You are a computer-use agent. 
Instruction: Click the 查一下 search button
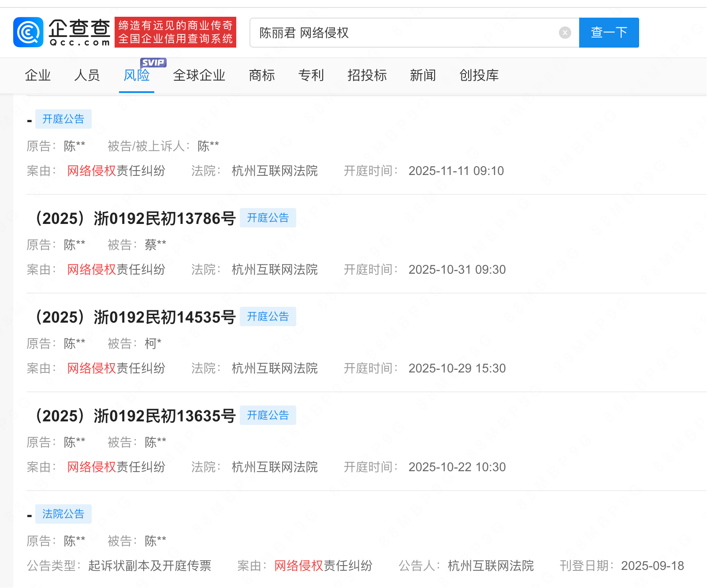[x=609, y=33]
